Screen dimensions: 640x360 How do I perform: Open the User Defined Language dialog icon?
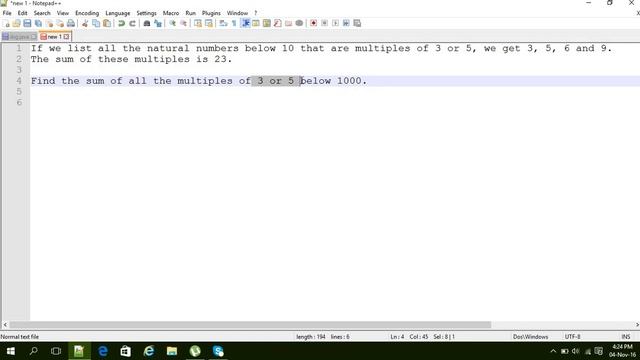click(x=256, y=23)
